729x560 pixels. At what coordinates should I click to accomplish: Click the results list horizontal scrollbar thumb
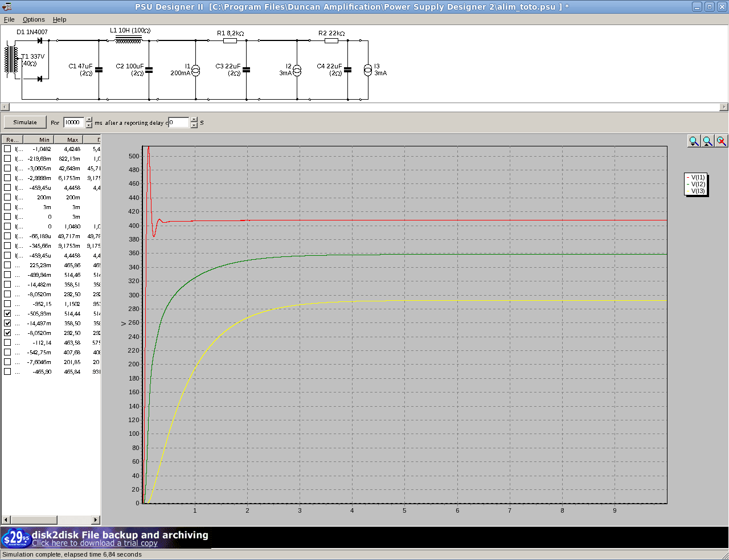click(34, 520)
